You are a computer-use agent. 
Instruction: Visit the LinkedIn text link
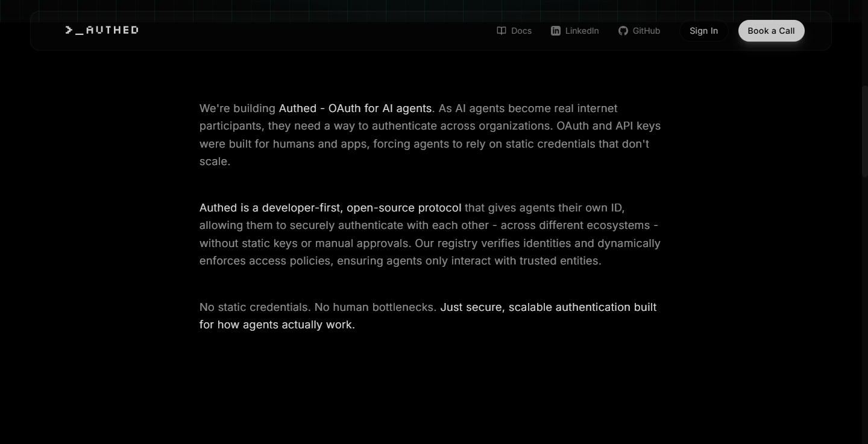click(x=582, y=31)
